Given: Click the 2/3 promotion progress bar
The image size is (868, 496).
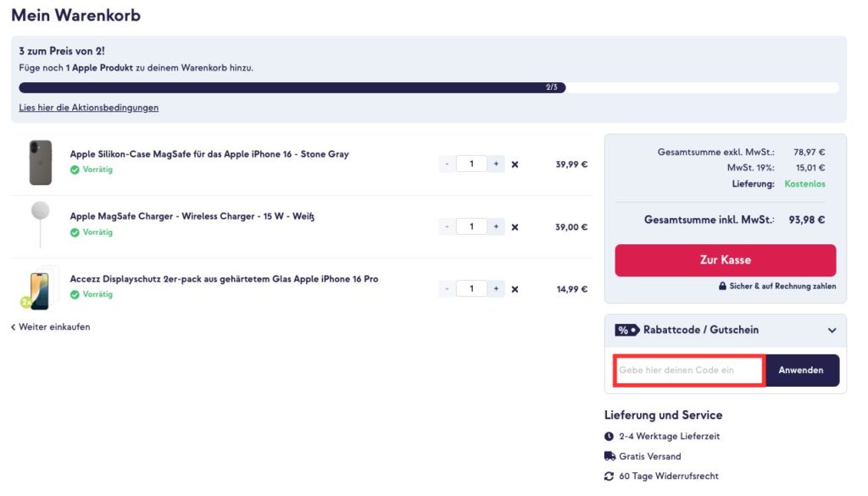Looking at the screenshot, I should pyautogui.click(x=429, y=87).
